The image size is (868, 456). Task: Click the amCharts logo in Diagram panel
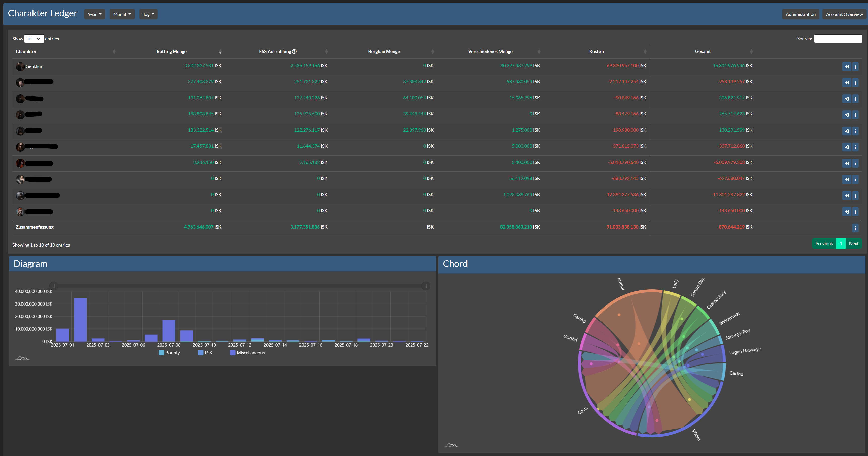pos(22,358)
